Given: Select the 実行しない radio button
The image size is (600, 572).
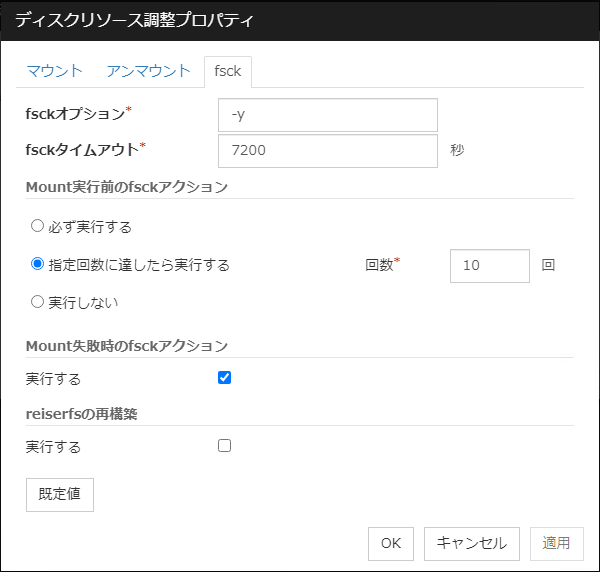Looking at the screenshot, I should point(38,301).
